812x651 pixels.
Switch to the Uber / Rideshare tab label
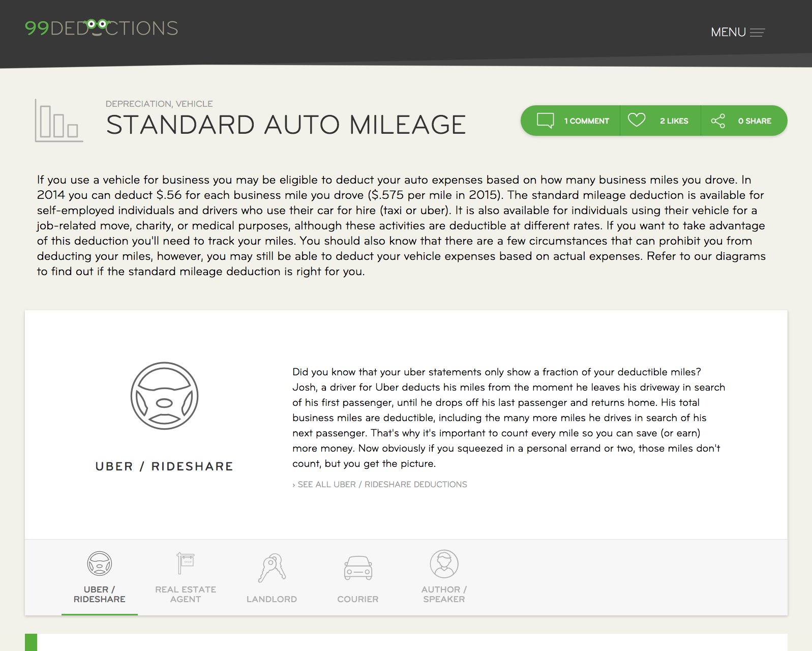(x=100, y=594)
